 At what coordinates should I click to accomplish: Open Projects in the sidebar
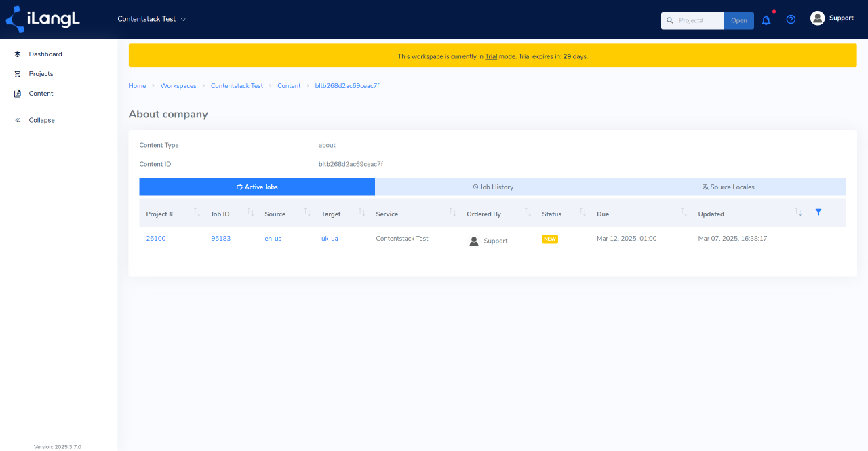(41, 74)
